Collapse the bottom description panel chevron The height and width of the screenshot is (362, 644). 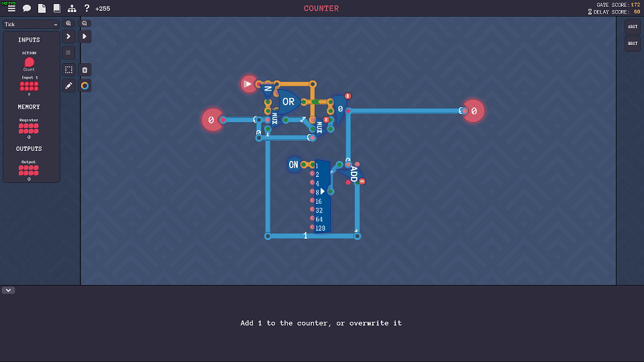pos(9,290)
